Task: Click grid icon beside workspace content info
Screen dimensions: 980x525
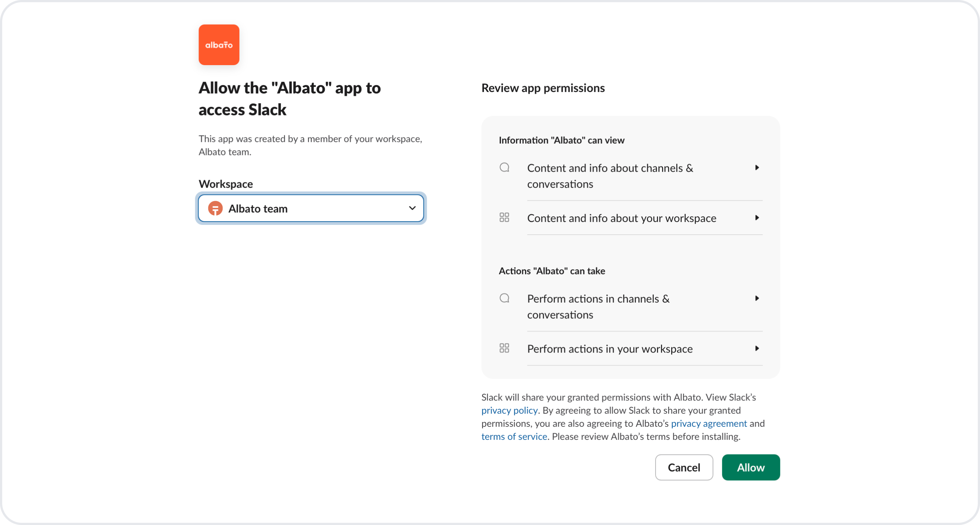Action: pyautogui.click(x=504, y=218)
